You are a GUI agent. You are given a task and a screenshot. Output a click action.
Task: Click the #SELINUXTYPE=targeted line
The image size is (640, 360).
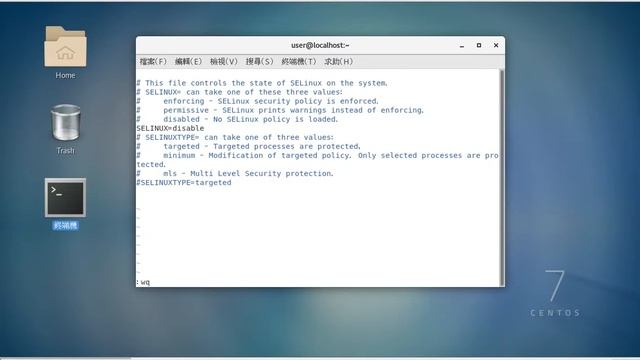184,182
